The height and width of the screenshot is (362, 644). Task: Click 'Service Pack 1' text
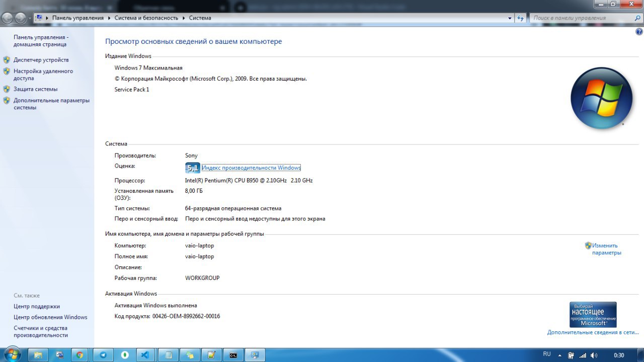point(132,90)
